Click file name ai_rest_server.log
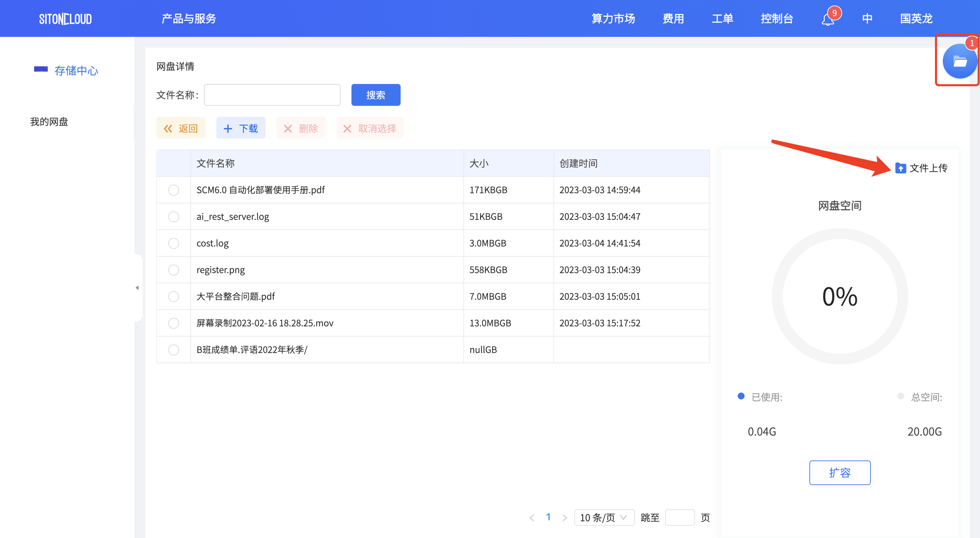The height and width of the screenshot is (538, 980). pyautogui.click(x=233, y=216)
